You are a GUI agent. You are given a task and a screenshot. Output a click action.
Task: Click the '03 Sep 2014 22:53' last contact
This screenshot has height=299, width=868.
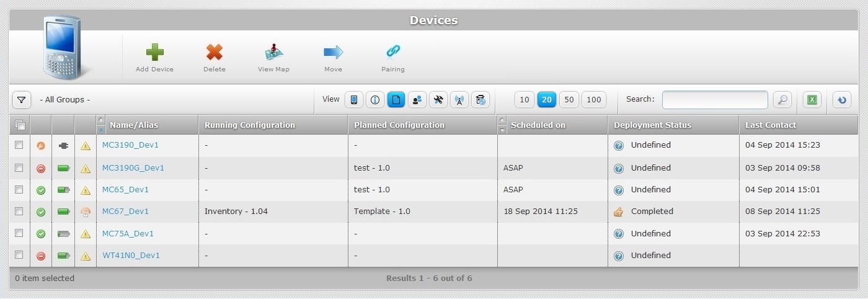782,234
